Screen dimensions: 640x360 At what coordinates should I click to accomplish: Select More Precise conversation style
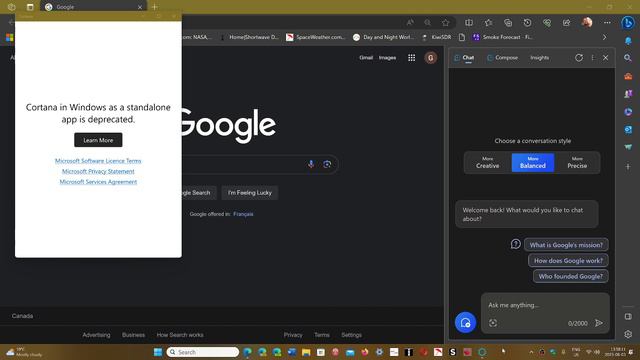[577, 162]
